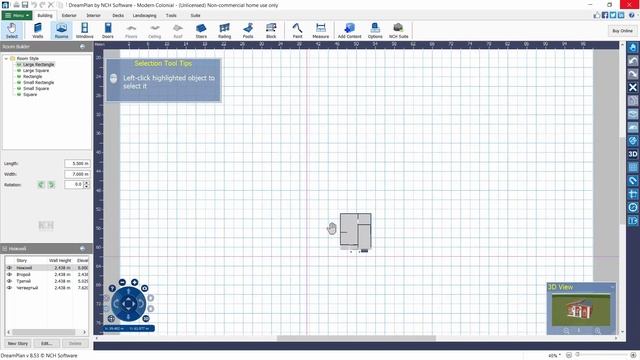Switch to the Building tab
640x360 pixels.
click(x=45, y=16)
